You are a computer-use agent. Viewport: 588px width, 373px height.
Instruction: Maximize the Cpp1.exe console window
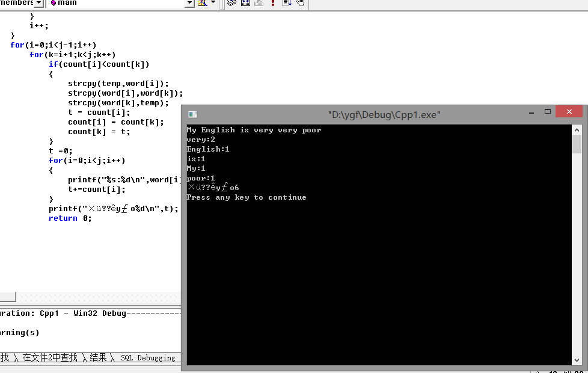(x=548, y=111)
